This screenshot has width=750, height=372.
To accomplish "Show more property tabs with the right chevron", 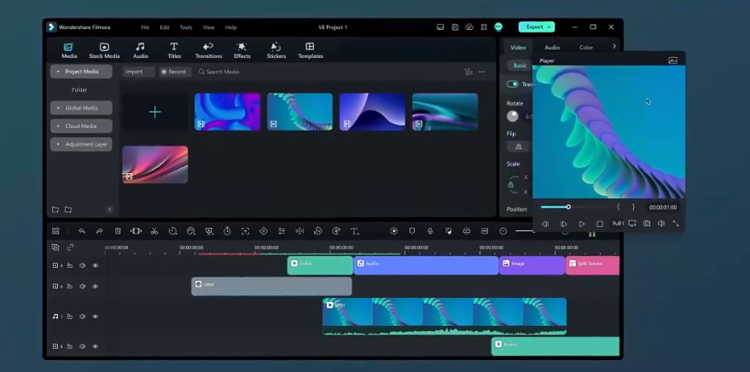I will click(x=614, y=46).
